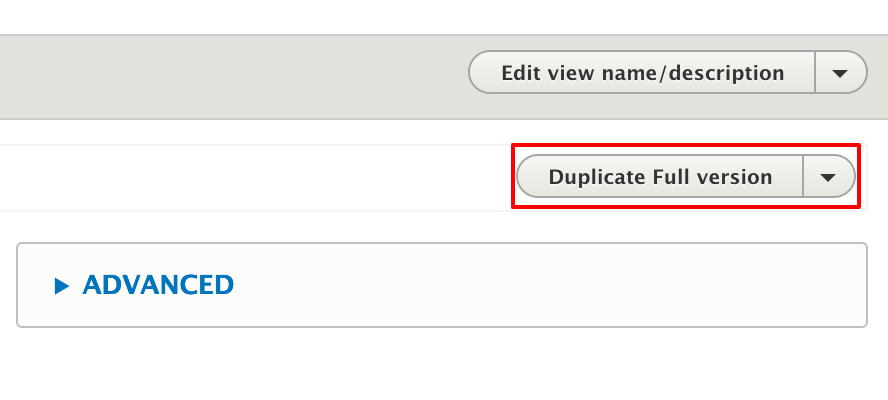Click the caret right of Duplicate Full version
This screenshot has height=400, width=888.
pyautogui.click(x=828, y=177)
